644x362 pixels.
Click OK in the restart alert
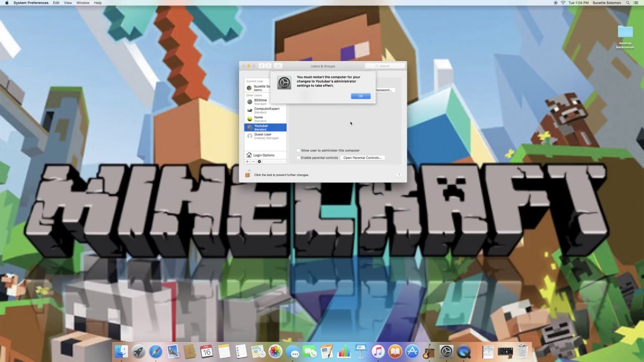[x=360, y=96]
